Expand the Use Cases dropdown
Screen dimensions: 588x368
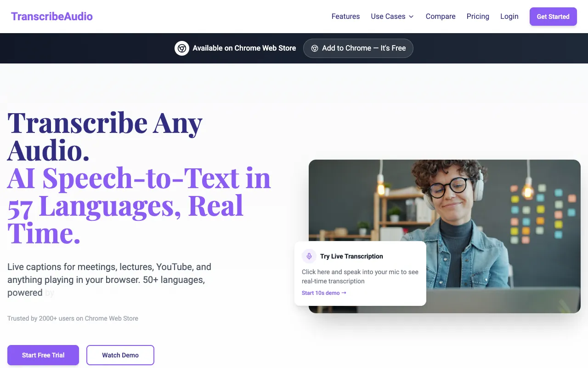[392, 17]
